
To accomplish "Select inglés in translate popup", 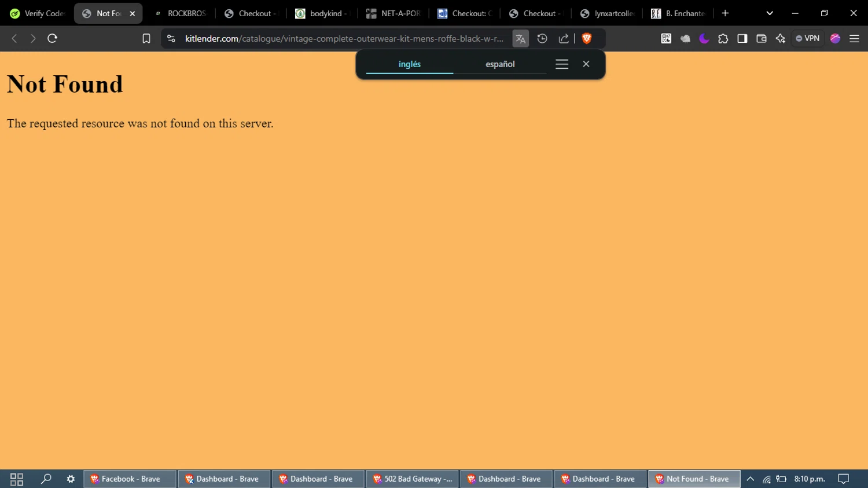I will [x=410, y=64].
